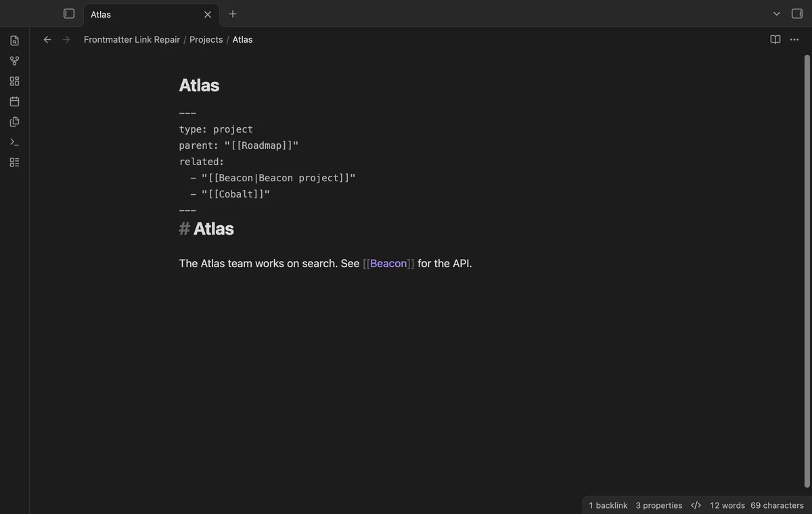Click 69 characters count in status bar

777,505
